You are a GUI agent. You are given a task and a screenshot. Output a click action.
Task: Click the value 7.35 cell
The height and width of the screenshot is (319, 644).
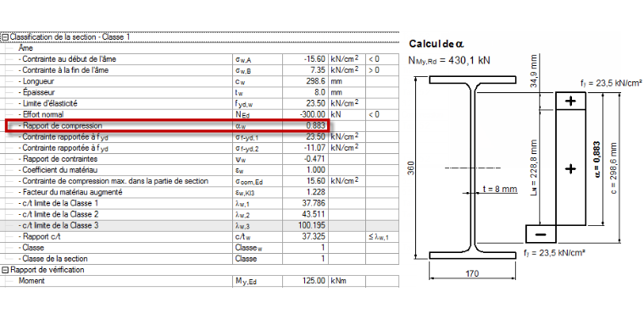305,70
